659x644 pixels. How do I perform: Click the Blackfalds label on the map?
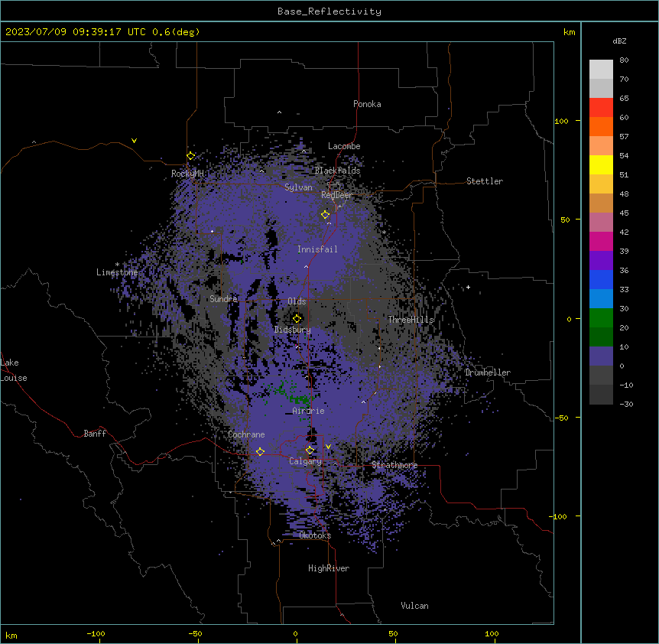click(337, 171)
